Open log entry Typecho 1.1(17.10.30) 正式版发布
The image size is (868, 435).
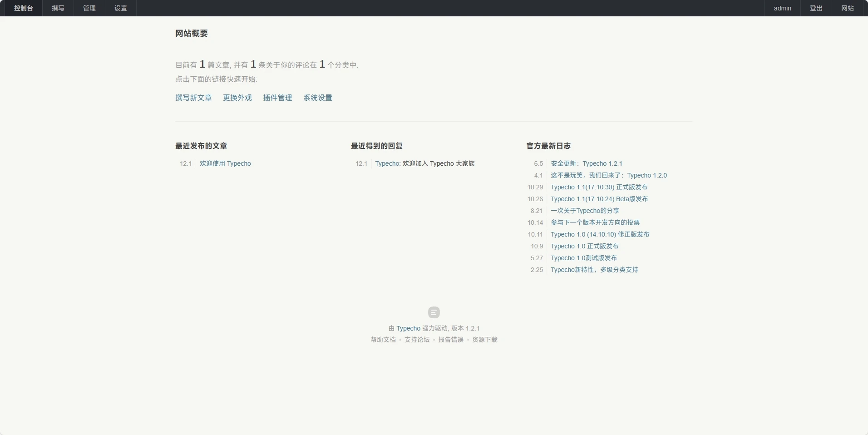click(x=599, y=187)
